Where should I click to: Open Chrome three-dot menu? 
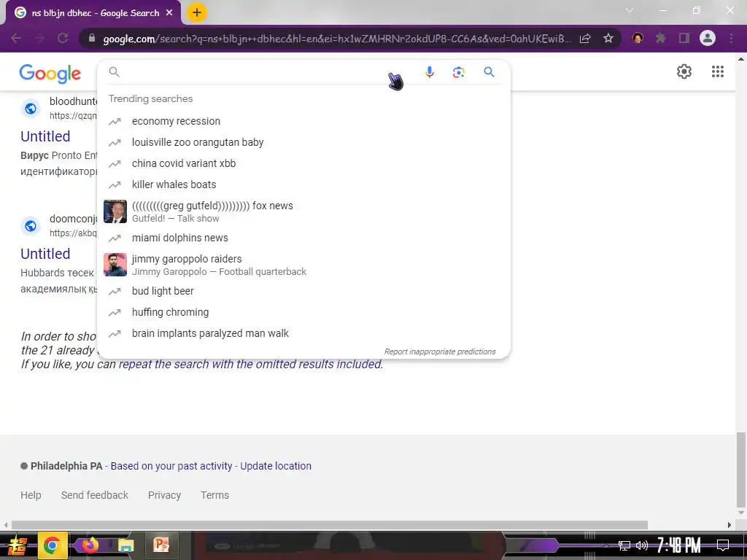(x=731, y=38)
